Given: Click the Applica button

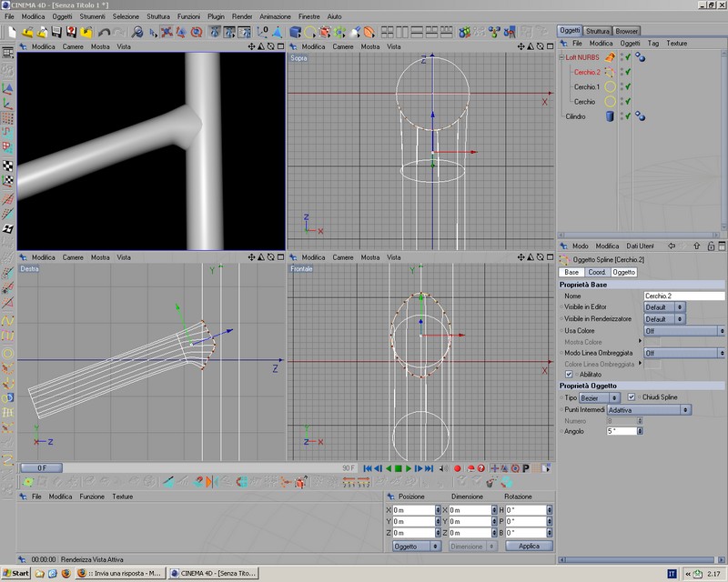Looking at the screenshot, I should click(x=529, y=547).
